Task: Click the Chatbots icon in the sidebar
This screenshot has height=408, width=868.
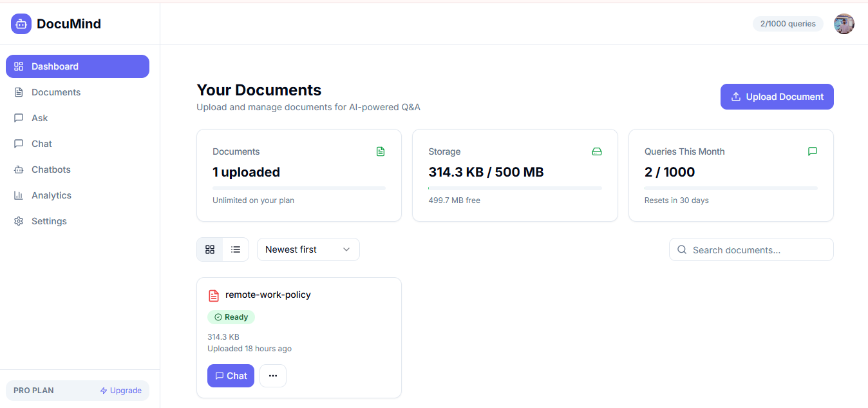Action: [19, 169]
